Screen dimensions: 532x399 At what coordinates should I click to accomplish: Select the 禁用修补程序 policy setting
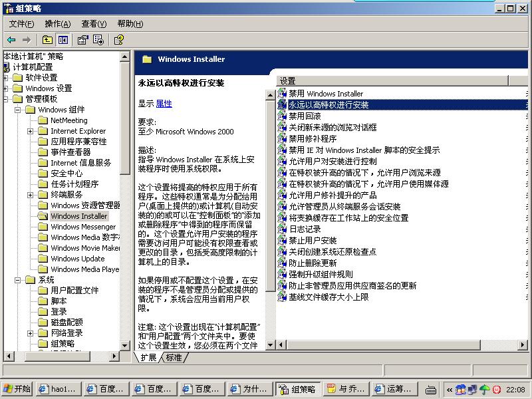coord(313,139)
